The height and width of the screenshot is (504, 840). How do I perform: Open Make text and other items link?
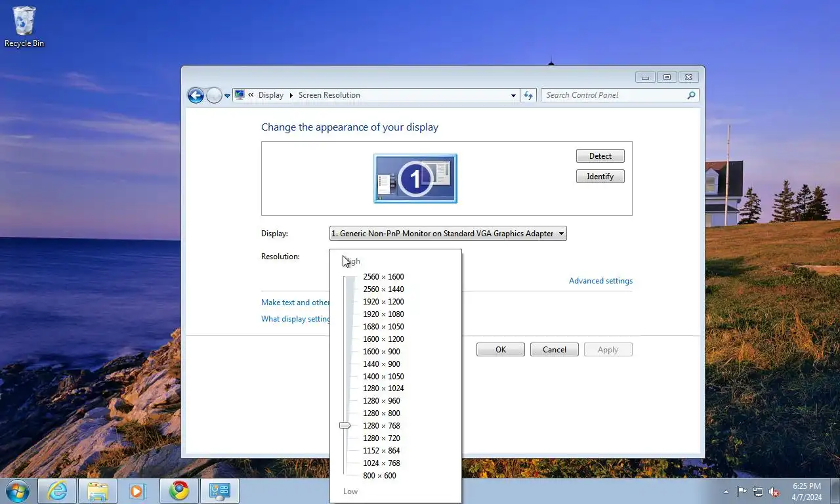click(x=295, y=303)
